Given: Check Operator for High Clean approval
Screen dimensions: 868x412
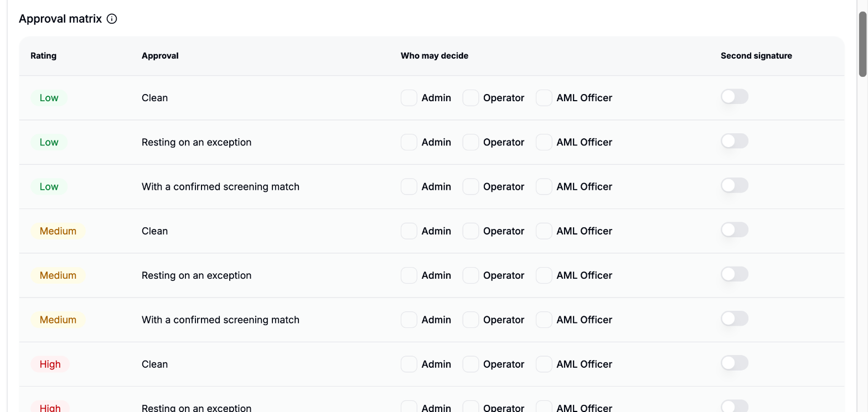Looking at the screenshot, I should pyautogui.click(x=471, y=364).
